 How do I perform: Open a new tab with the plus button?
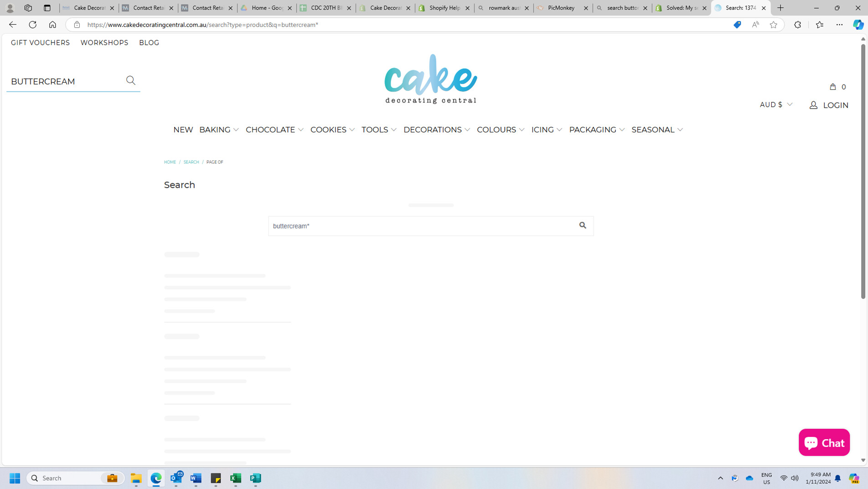click(780, 8)
